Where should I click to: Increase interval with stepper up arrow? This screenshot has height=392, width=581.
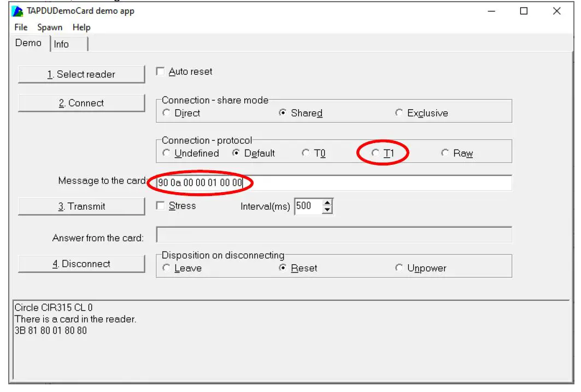point(327,203)
